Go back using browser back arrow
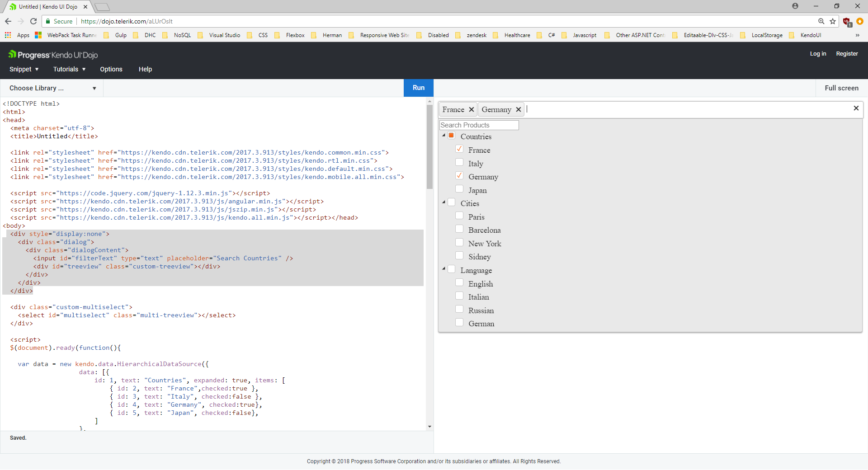Screen dimensions: 868x470 [8, 21]
